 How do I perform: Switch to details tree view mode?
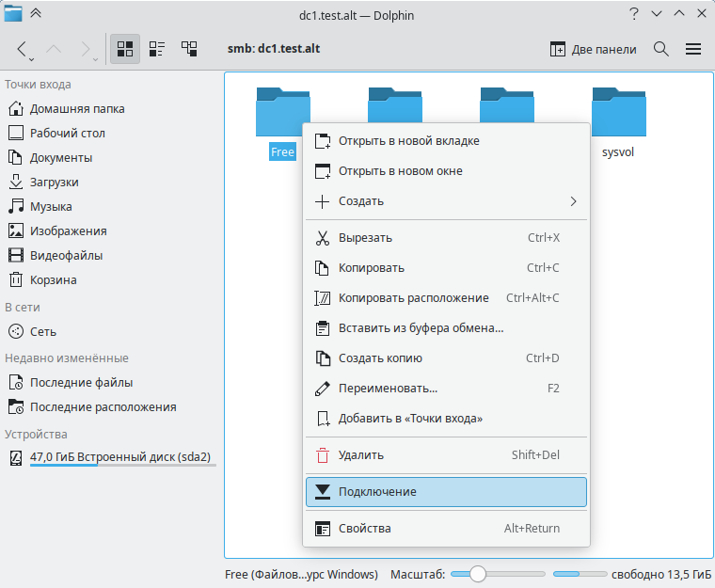pyautogui.click(x=189, y=49)
